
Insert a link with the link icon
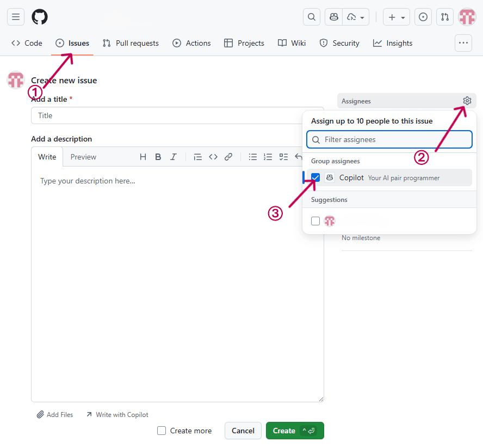pos(228,157)
